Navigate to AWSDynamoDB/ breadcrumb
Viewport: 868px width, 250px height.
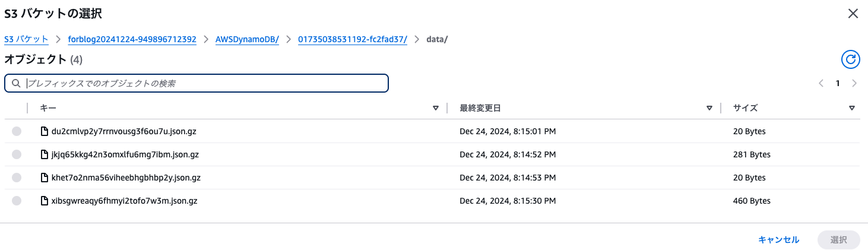tap(247, 39)
